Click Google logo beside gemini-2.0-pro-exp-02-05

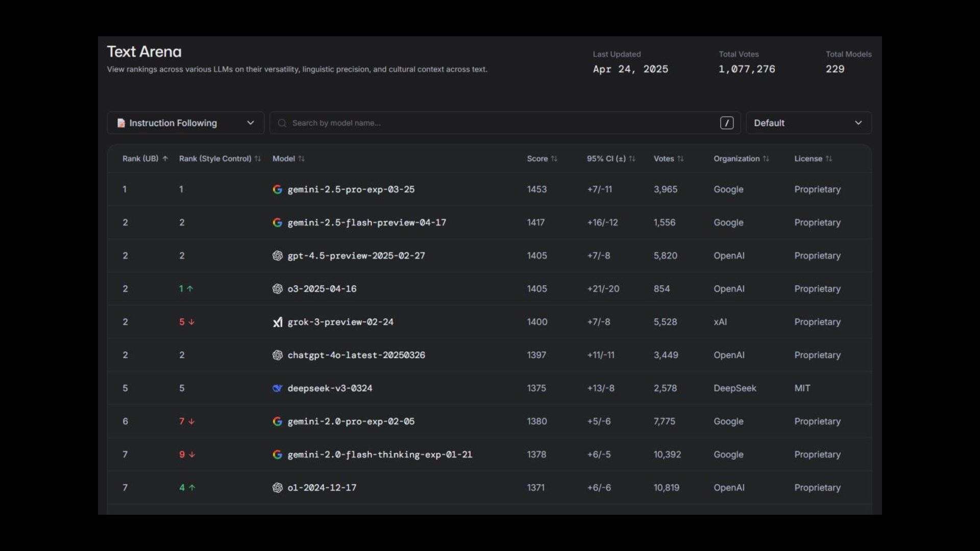point(277,421)
